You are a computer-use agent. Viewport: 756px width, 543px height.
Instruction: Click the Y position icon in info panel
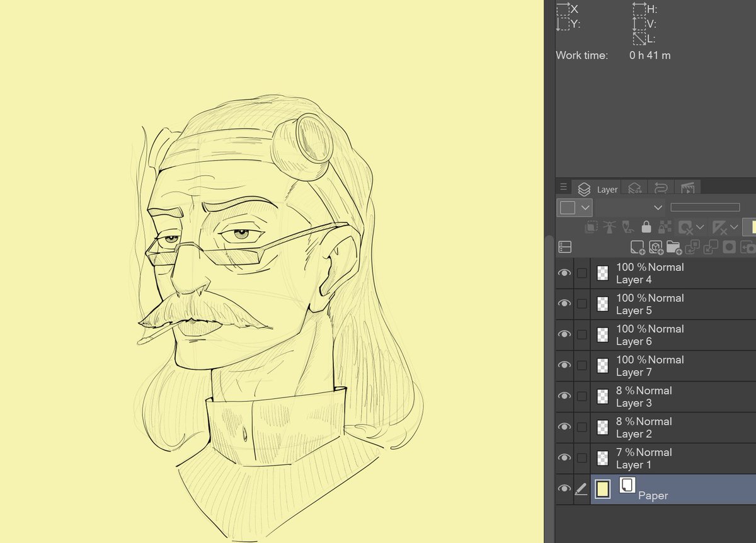click(x=563, y=24)
